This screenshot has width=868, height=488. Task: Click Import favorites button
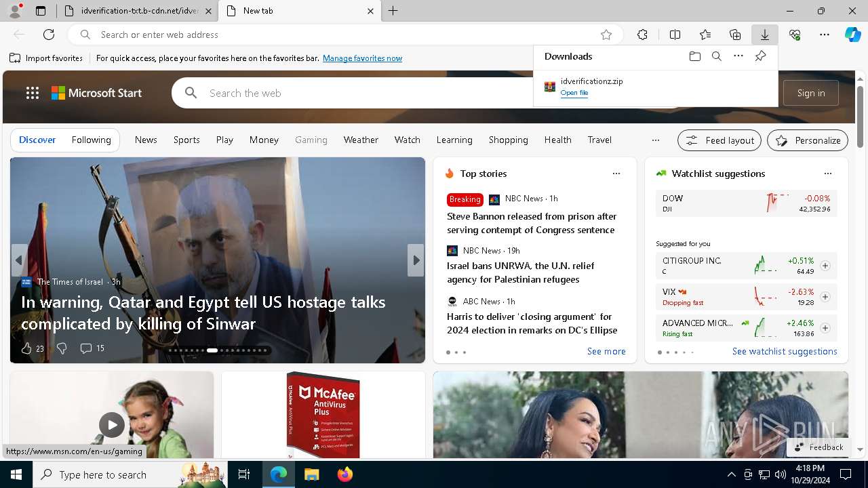click(x=46, y=58)
